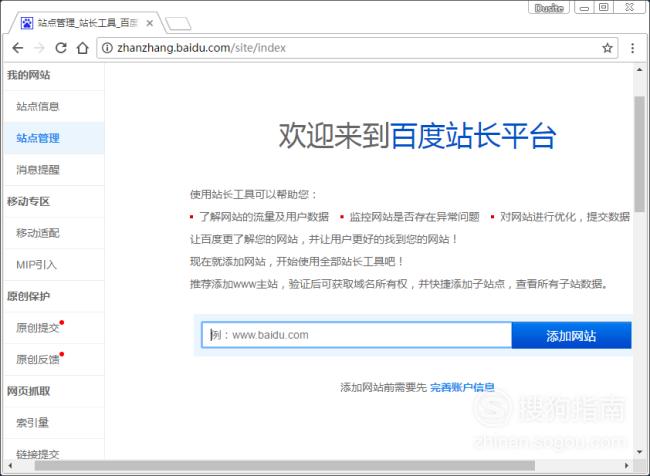This screenshot has height=476, width=650.
Task: Go back using browser back arrow
Action: coord(18,48)
